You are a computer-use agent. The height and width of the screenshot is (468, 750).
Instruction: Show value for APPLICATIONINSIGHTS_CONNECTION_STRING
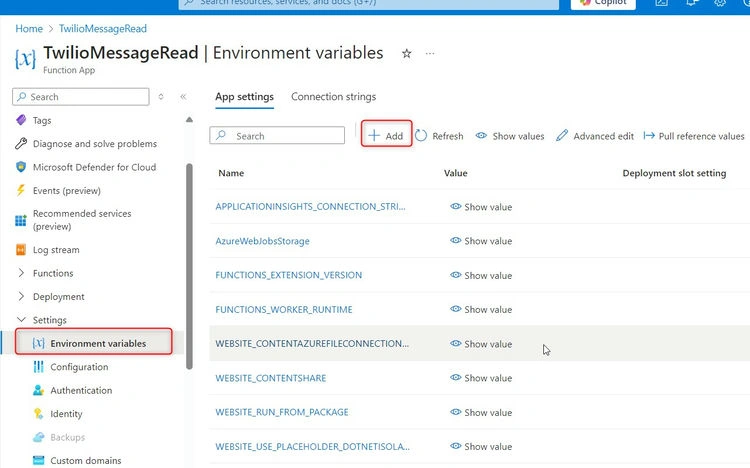point(481,207)
